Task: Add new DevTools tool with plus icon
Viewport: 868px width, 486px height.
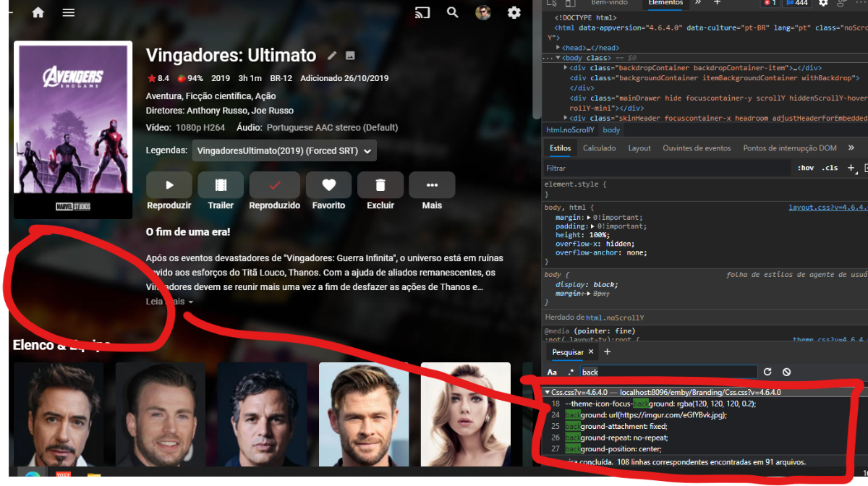Action: point(718,3)
